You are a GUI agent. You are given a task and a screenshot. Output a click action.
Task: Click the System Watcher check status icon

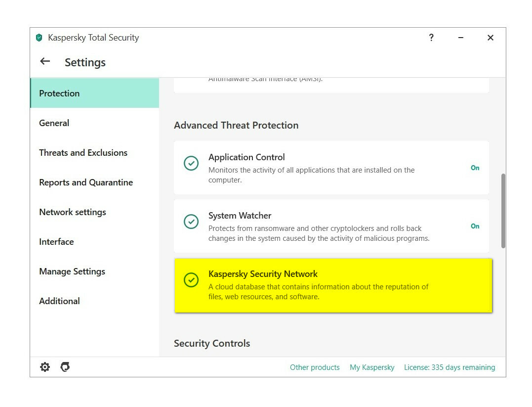191,222
